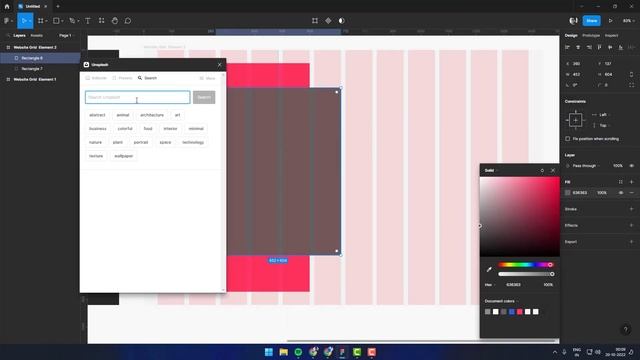This screenshot has width=640, height=360.
Task: Click the Align top icon
Action: (599, 47)
